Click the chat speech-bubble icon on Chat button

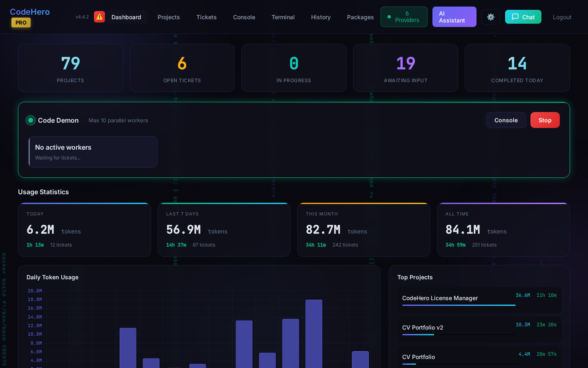pyautogui.click(x=515, y=17)
